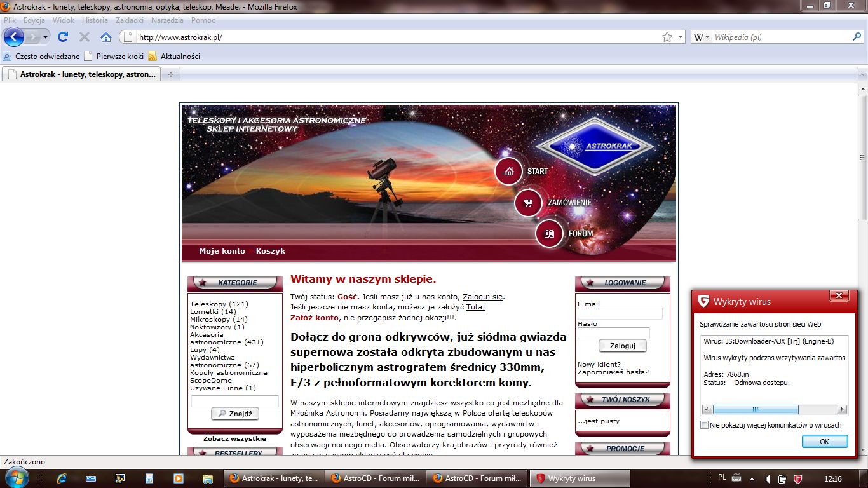
Task: Click the Astrokrak diamond logo
Action: click(594, 146)
